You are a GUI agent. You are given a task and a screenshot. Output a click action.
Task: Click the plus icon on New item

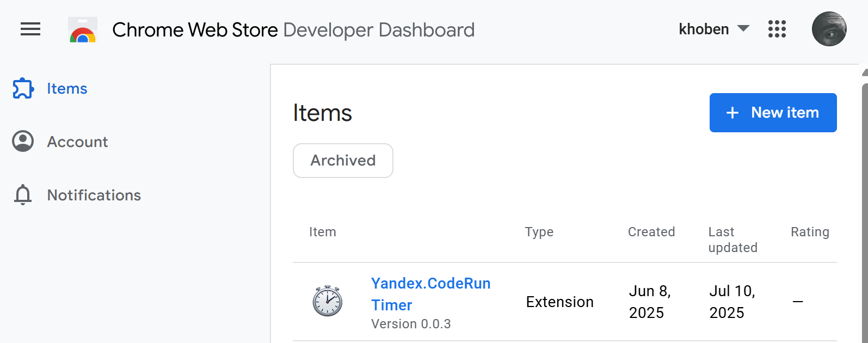click(x=731, y=113)
